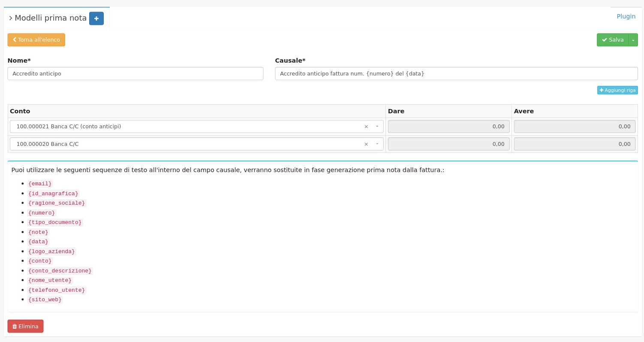Image resolution: width=644 pixels, height=342 pixels.
Task: Click the blue plus icon beside Modelli prima nota
Action: coord(96,18)
